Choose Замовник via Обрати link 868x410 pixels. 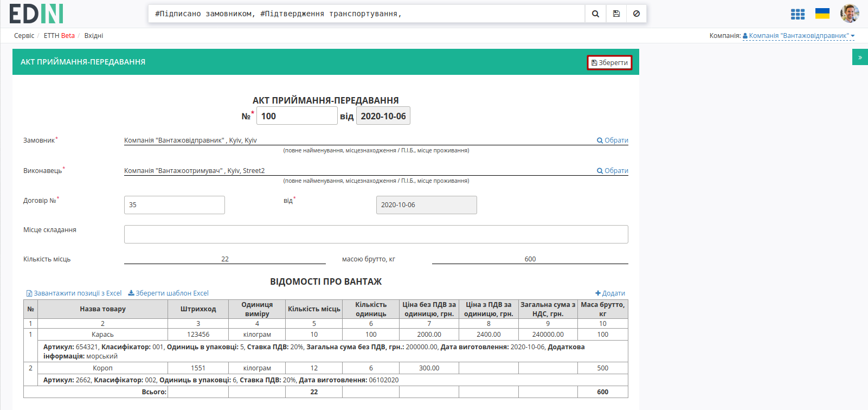613,140
